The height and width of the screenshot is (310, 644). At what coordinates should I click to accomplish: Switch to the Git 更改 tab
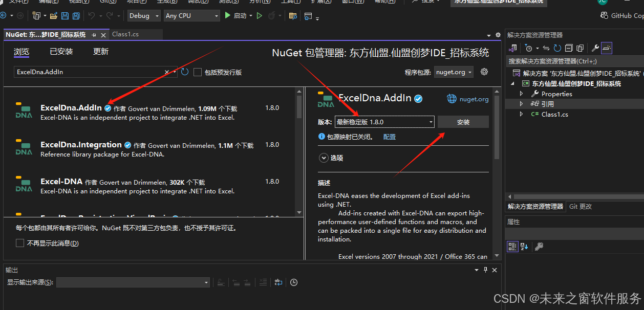pyautogui.click(x=581, y=207)
